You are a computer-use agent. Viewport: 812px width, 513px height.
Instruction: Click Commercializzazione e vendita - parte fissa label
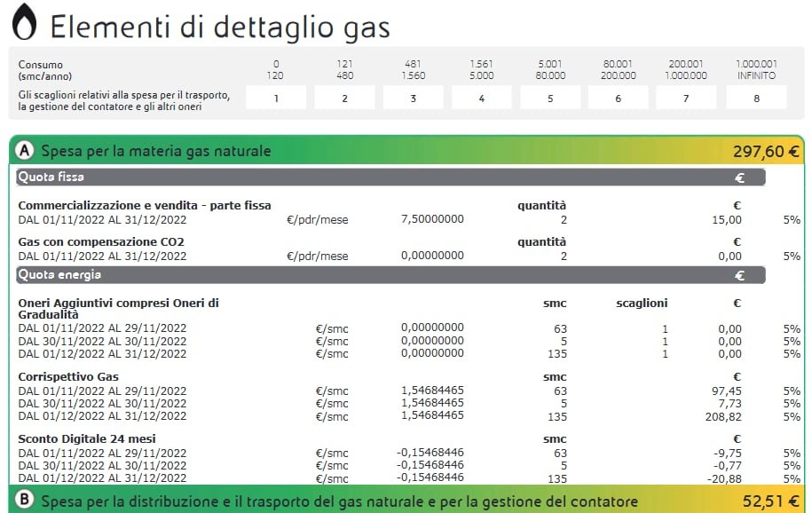point(145,206)
